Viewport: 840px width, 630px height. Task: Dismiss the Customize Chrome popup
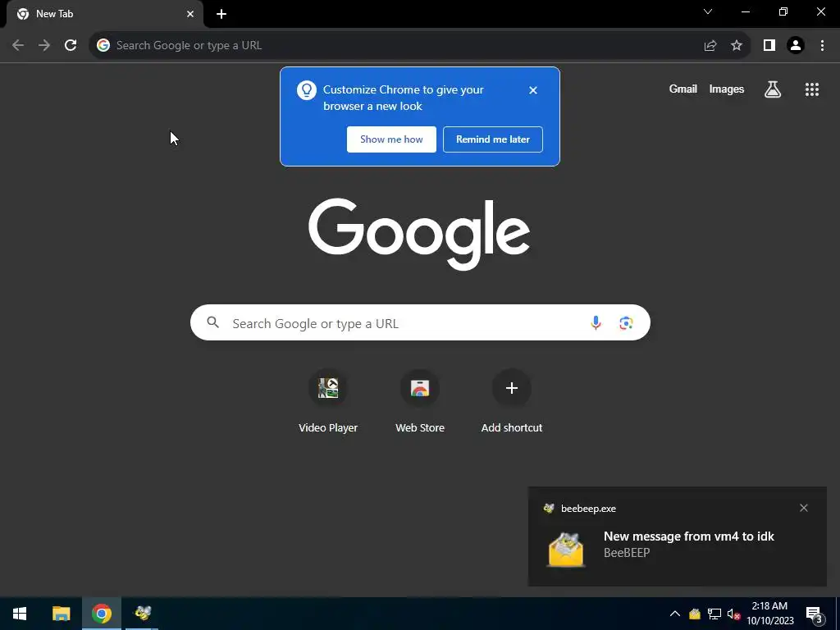(533, 90)
